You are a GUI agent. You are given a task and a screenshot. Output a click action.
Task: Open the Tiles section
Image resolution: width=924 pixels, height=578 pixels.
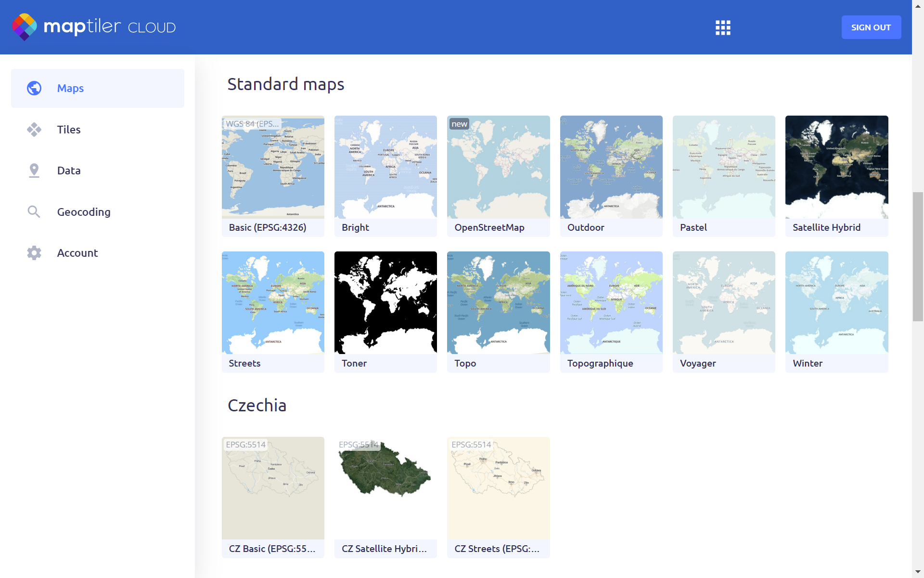(69, 130)
